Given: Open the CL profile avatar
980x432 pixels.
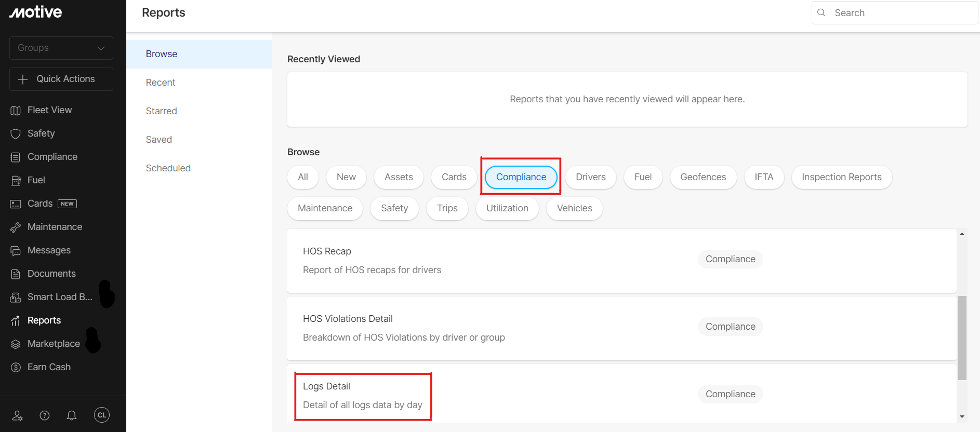Looking at the screenshot, I should [102, 415].
